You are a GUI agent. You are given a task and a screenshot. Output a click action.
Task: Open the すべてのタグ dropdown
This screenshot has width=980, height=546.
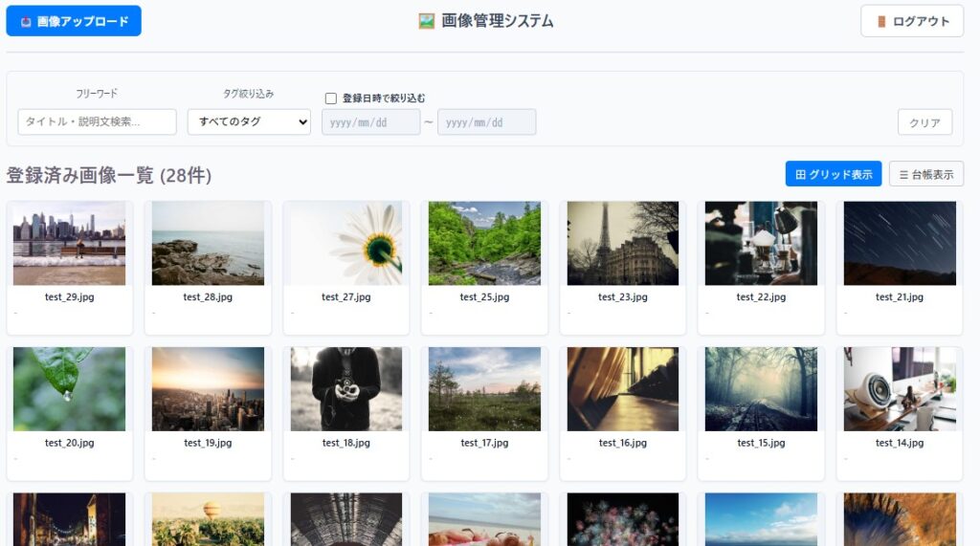(249, 121)
